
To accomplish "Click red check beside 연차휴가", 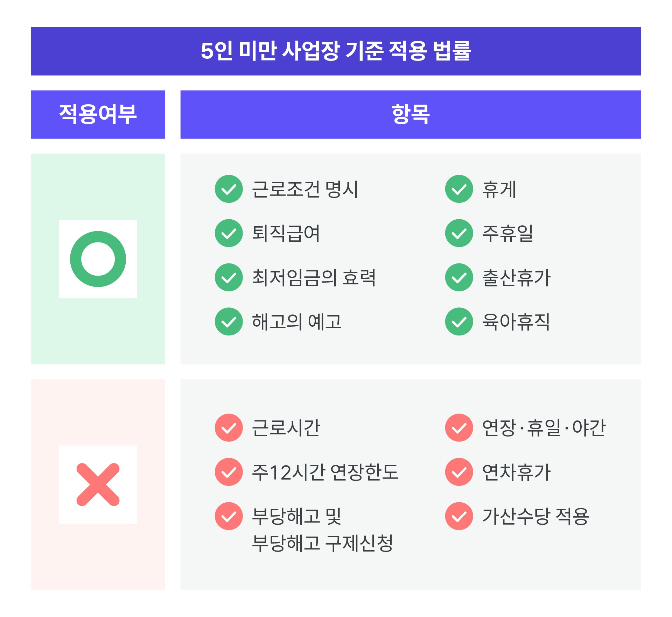I will click(459, 472).
